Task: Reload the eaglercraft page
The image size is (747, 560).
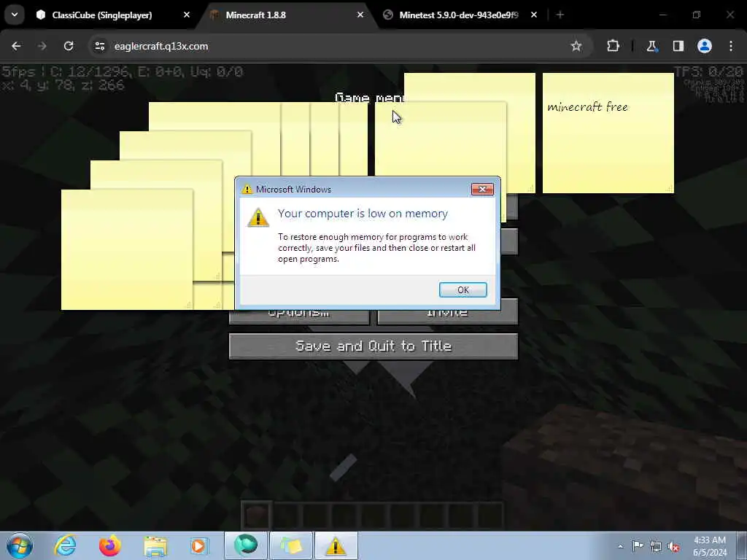Action: 69,46
